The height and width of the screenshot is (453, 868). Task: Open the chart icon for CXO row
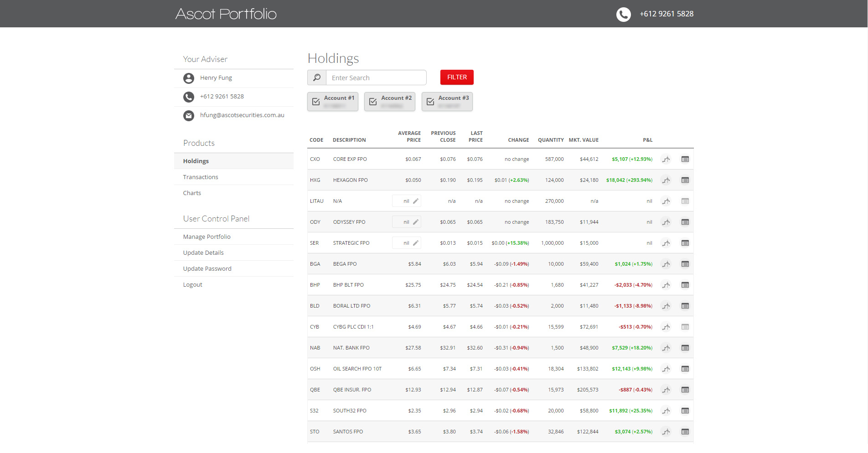[x=666, y=159]
